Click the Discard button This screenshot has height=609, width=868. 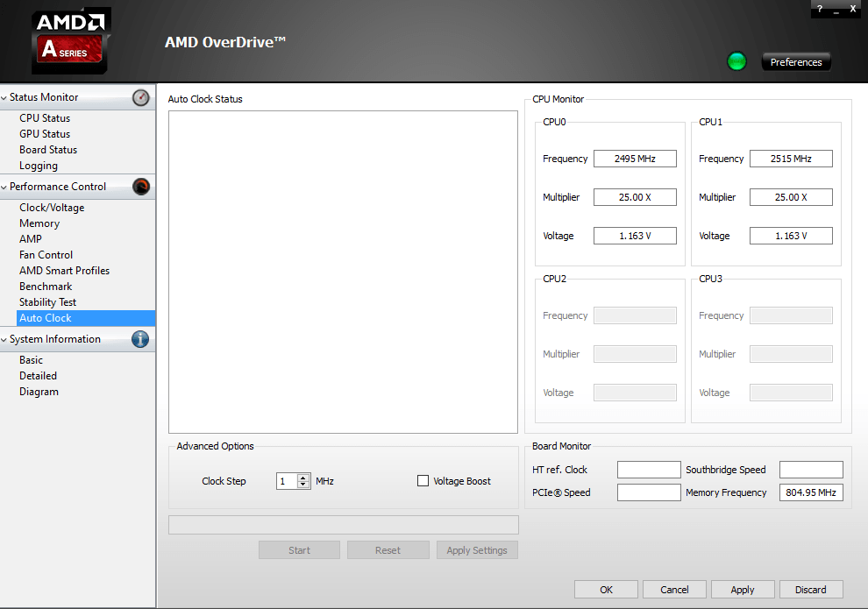[x=811, y=590]
